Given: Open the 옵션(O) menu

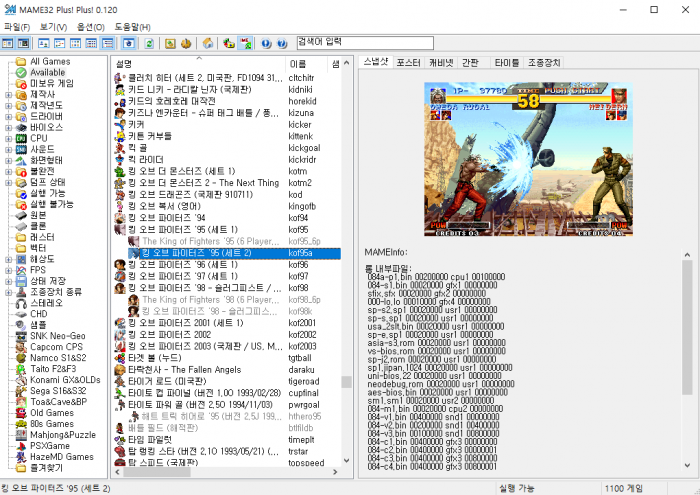Looking at the screenshot, I should coord(91,27).
